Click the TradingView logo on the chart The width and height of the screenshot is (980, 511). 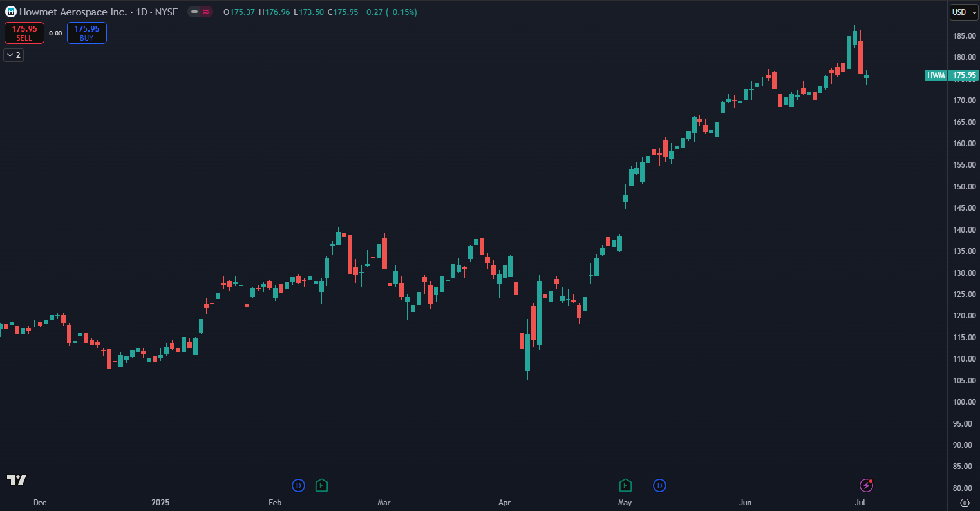[17, 479]
